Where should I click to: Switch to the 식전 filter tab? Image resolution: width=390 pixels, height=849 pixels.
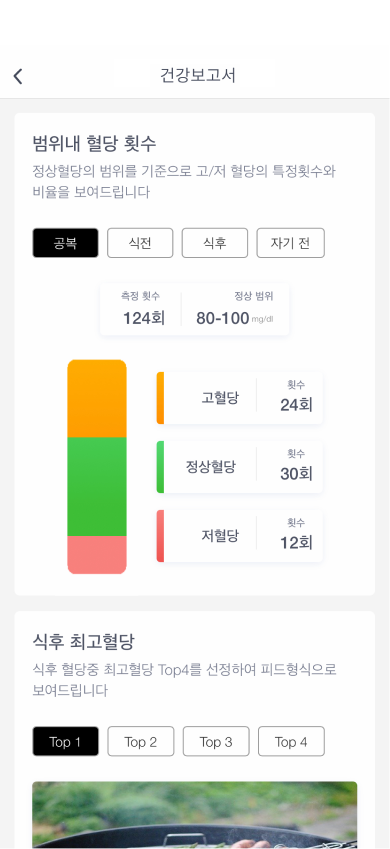pyautogui.click(x=140, y=243)
